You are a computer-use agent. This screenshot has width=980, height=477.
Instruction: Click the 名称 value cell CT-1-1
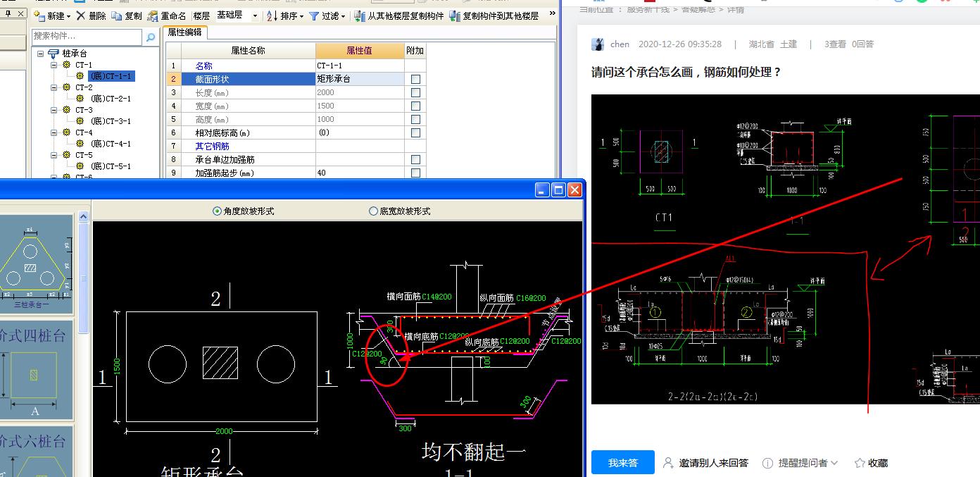360,66
